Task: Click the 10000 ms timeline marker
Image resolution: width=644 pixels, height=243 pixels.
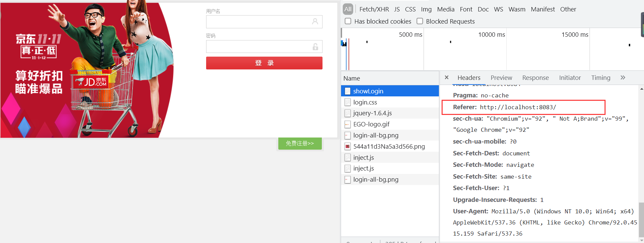Action: click(x=492, y=35)
